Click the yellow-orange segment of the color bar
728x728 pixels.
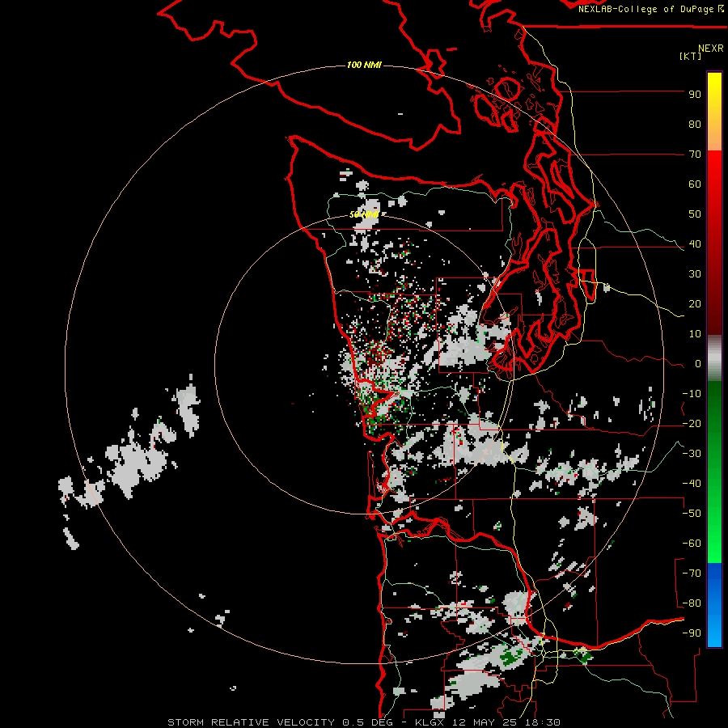click(x=714, y=112)
